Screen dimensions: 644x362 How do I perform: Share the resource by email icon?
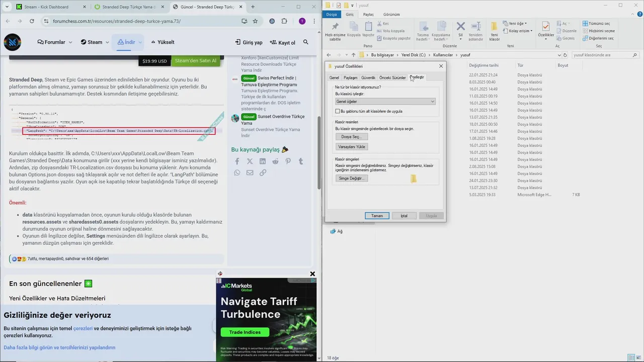tap(250, 172)
